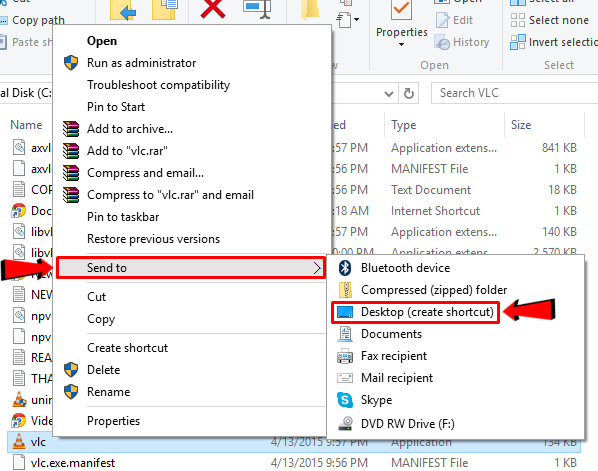Select Pin to taskbar
598x471 pixels.
click(x=123, y=217)
